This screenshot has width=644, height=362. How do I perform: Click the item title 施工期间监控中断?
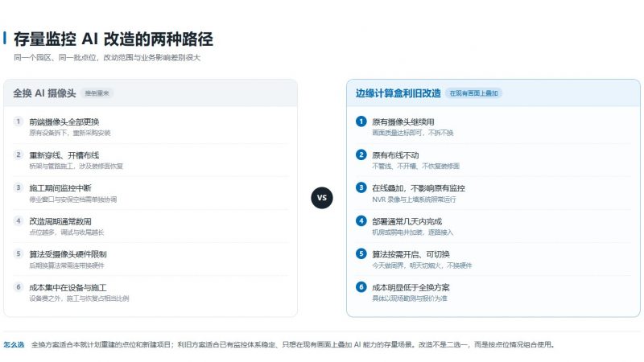[60, 188]
